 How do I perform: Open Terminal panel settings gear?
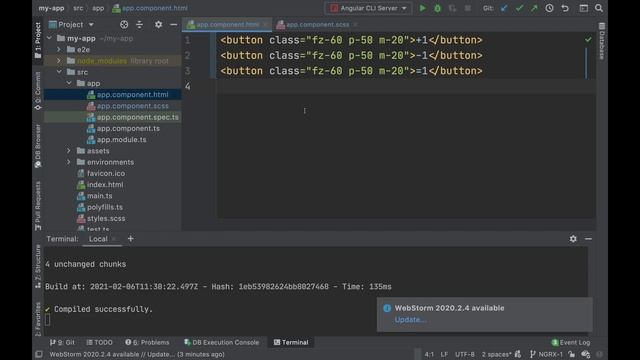[x=573, y=239]
